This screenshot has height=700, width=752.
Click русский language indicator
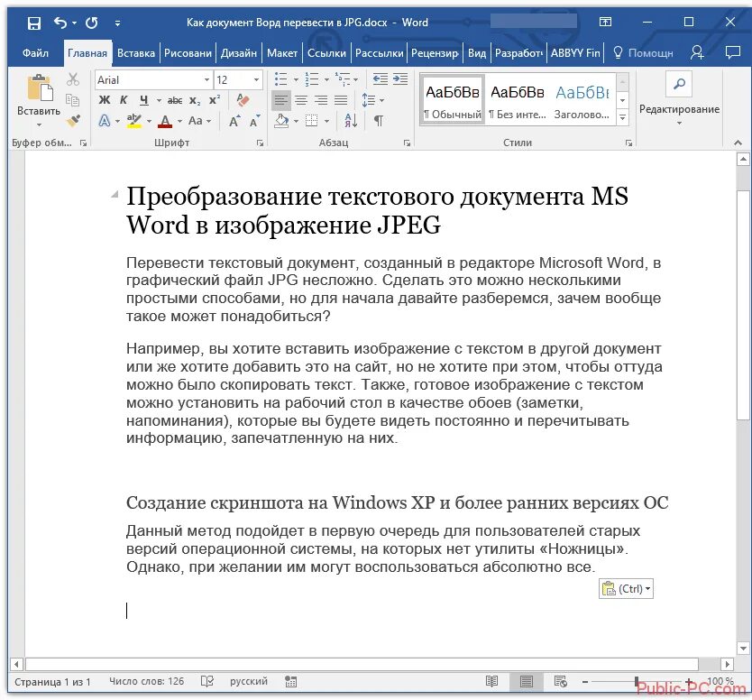(249, 681)
